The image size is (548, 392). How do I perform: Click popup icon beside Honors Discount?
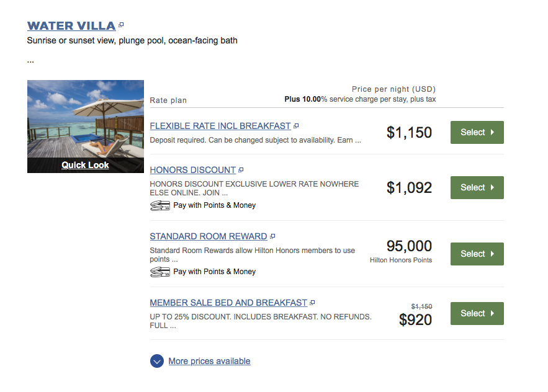(x=241, y=170)
